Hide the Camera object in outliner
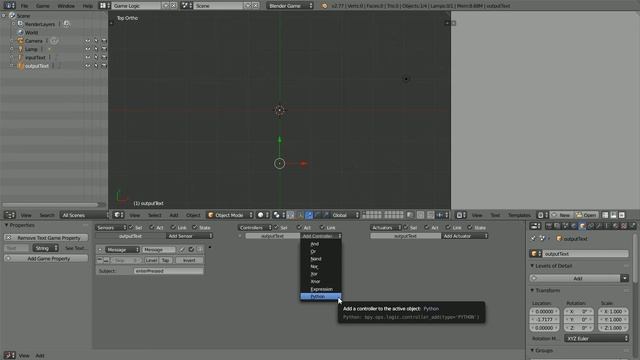The image size is (640, 360). pos(87,41)
